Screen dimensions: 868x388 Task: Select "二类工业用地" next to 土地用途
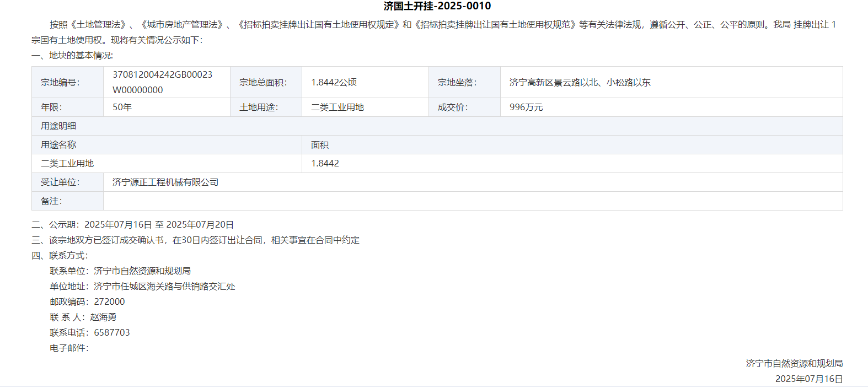coord(337,107)
